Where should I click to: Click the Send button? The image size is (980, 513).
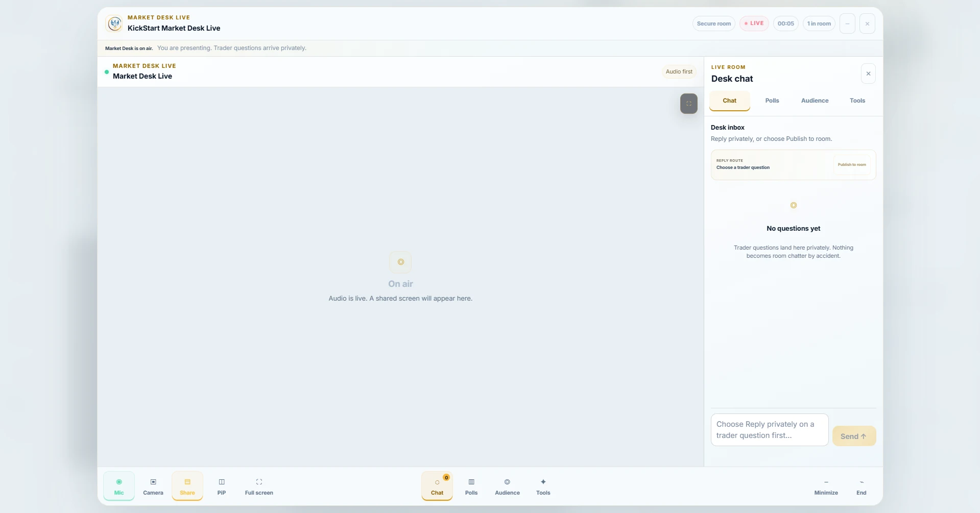(x=854, y=436)
